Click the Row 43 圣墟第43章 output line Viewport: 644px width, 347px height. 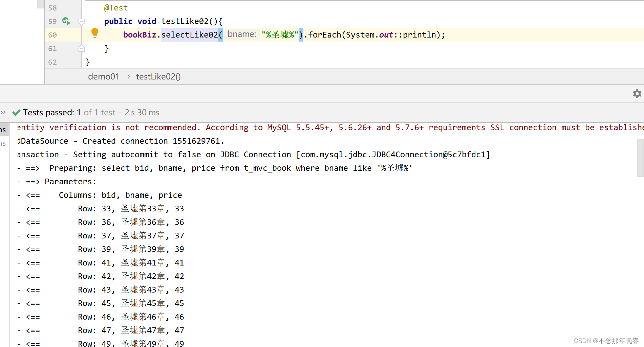tap(101, 290)
